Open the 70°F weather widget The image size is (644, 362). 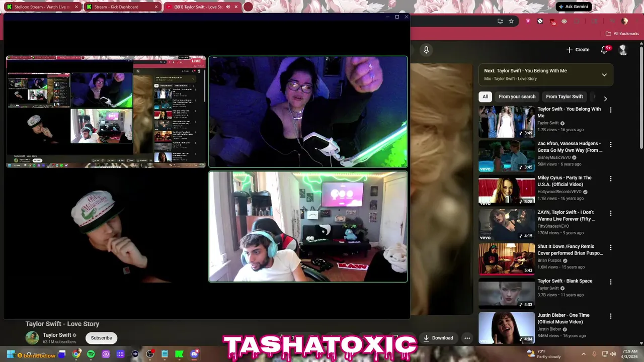coord(543,354)
